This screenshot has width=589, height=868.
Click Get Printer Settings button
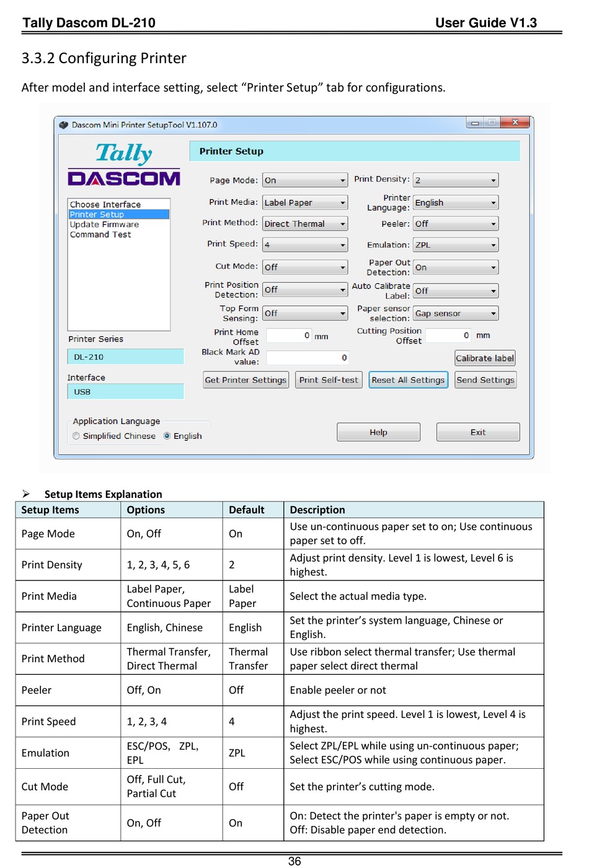click(x=246, y=380)
